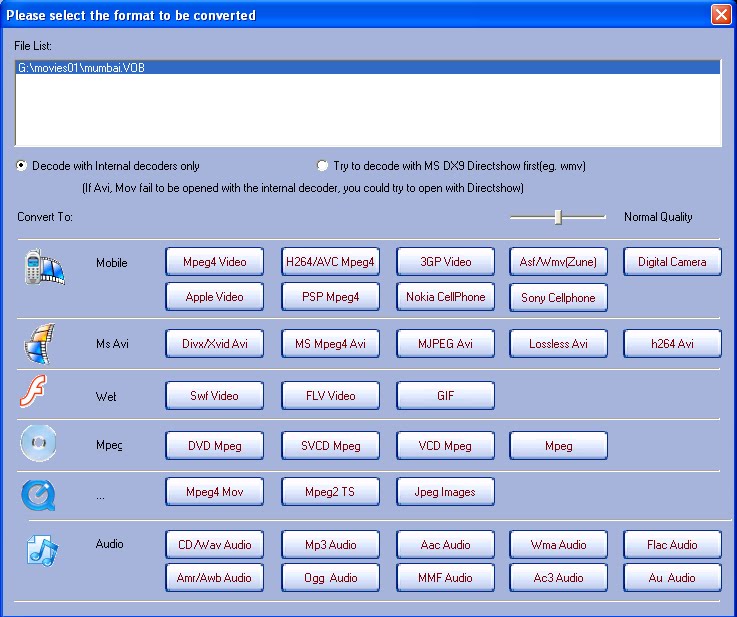Convert to VCD Mpeg

tap(446, 445)
